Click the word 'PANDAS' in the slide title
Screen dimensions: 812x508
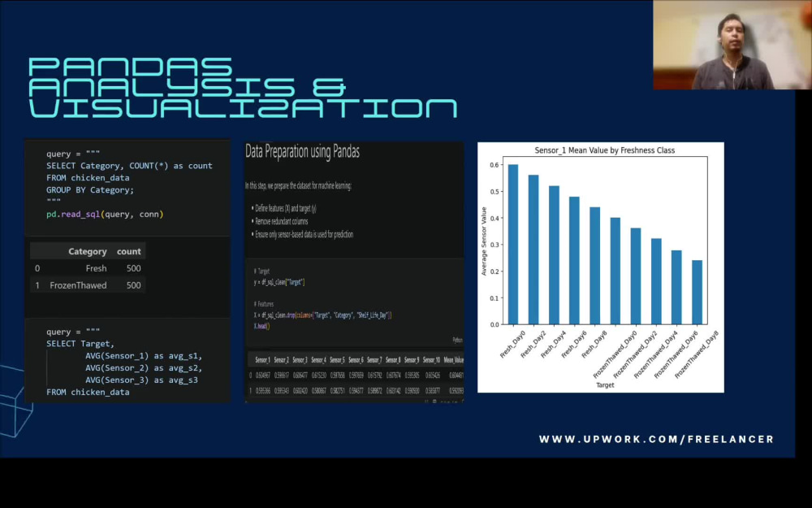pyautogui.click(x=131, y=67)
